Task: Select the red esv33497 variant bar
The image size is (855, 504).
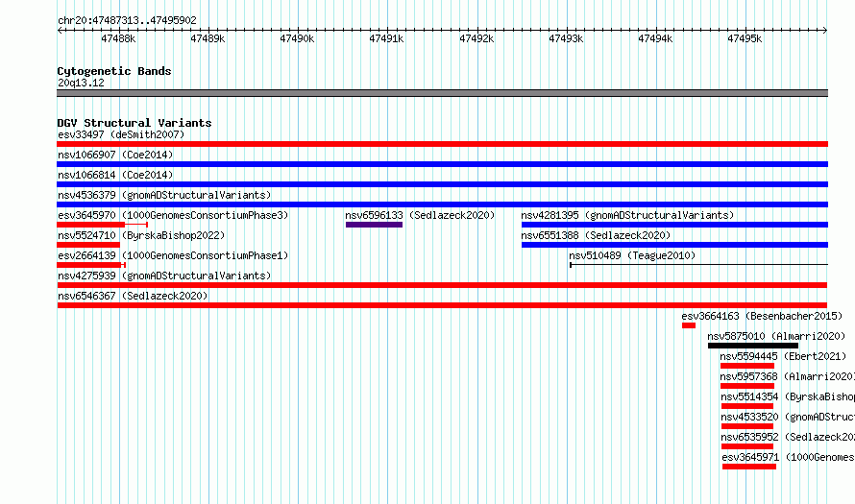Action: (x=442, y=144)
